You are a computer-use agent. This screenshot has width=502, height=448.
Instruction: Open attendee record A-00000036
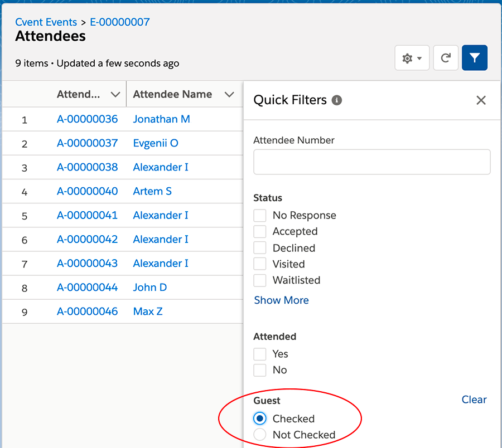point(88,119)
